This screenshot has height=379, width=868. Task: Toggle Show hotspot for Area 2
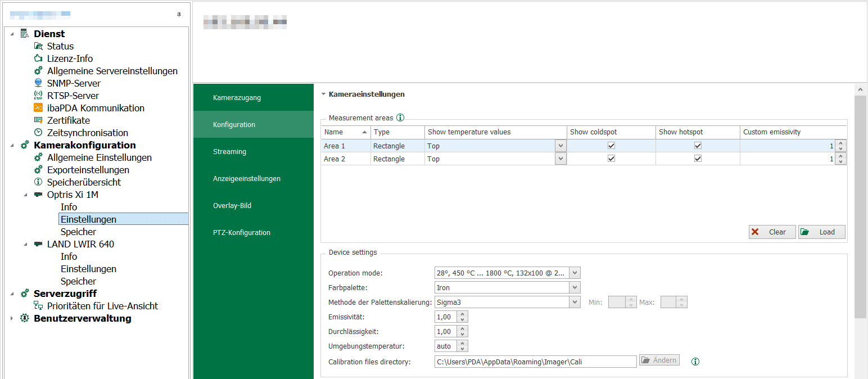[698, 159]
